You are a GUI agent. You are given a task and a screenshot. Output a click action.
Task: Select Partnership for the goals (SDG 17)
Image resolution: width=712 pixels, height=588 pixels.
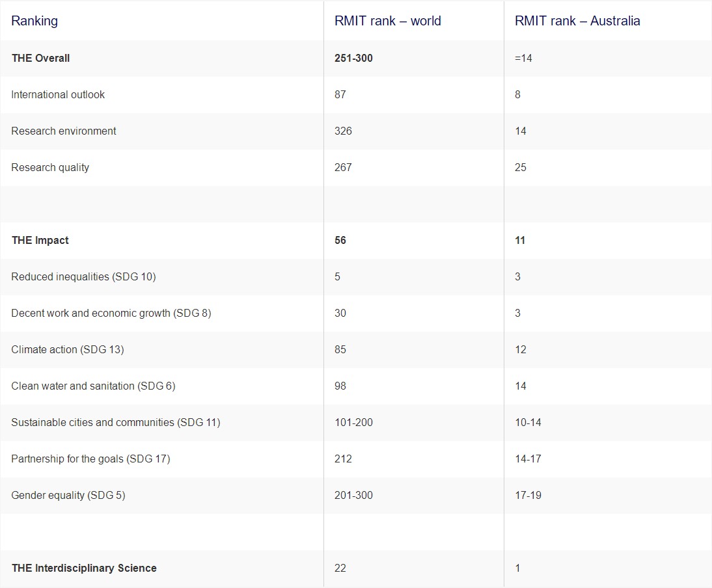tap(91, 459)
